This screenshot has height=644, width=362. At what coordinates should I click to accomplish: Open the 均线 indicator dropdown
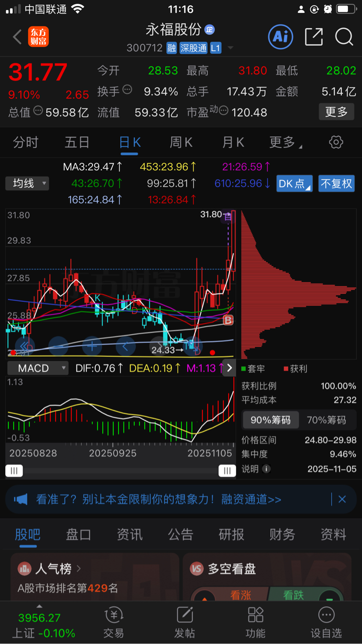[x=27, y=183]
